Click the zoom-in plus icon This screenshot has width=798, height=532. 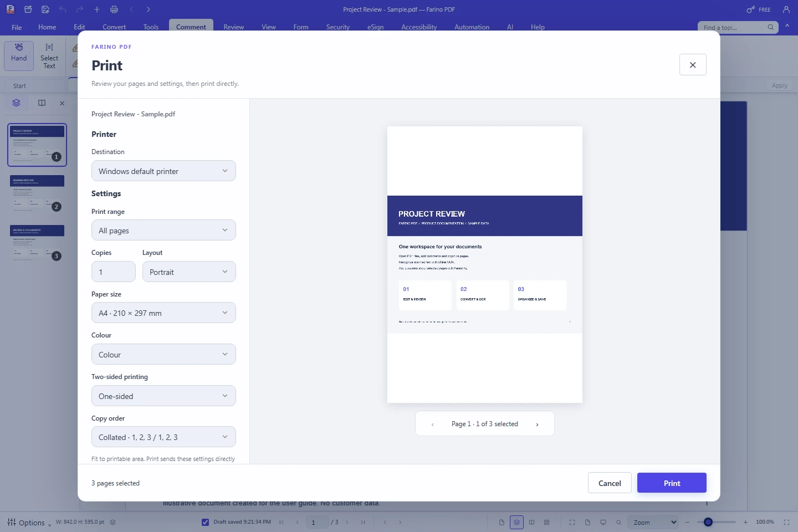point(745,522)
